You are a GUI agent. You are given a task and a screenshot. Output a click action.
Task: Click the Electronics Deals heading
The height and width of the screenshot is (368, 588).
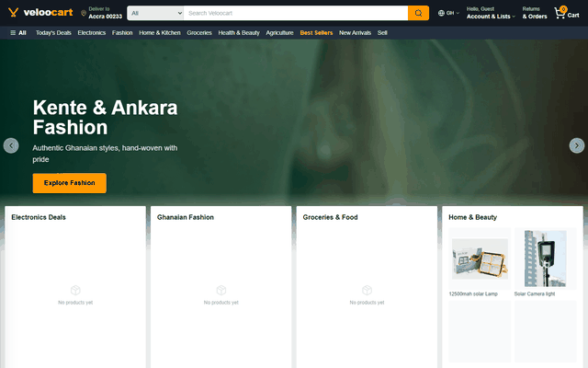pyautogui.click(x=39, y=217)
